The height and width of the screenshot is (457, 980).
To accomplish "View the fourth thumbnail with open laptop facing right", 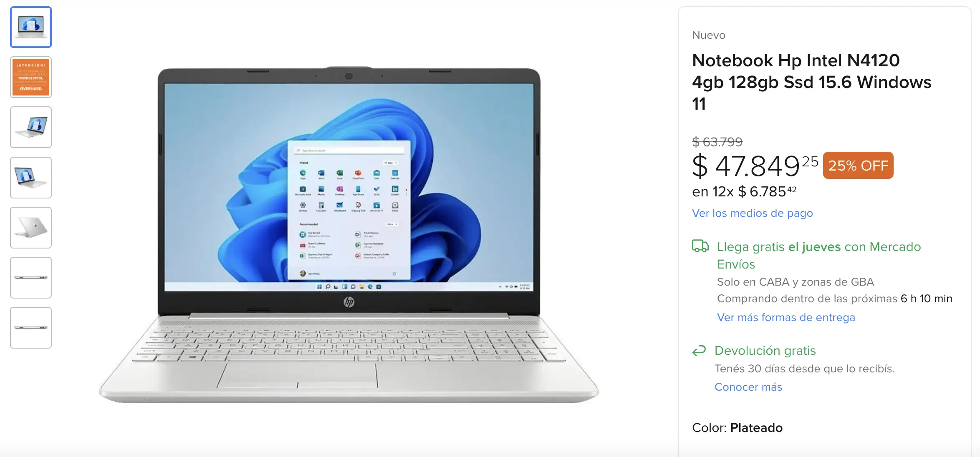I will 31,178.
